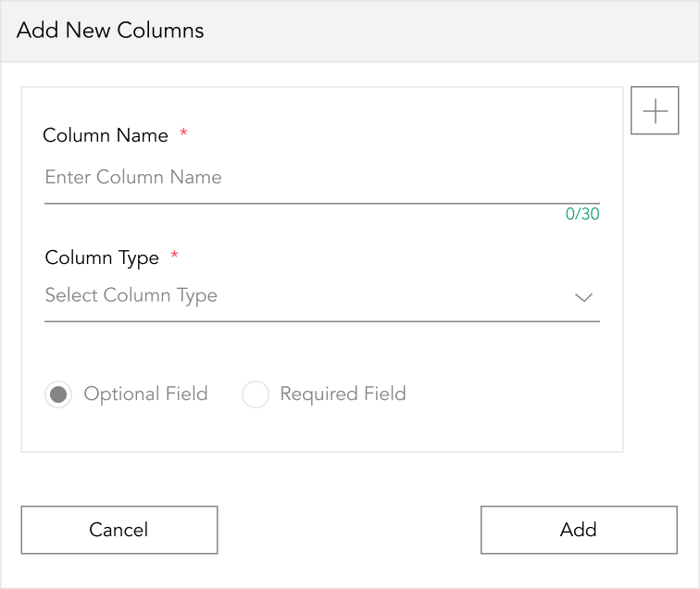This screenshot has width=700, height=589.
Task: Click the Cancel button
Action: click(119, 530)
